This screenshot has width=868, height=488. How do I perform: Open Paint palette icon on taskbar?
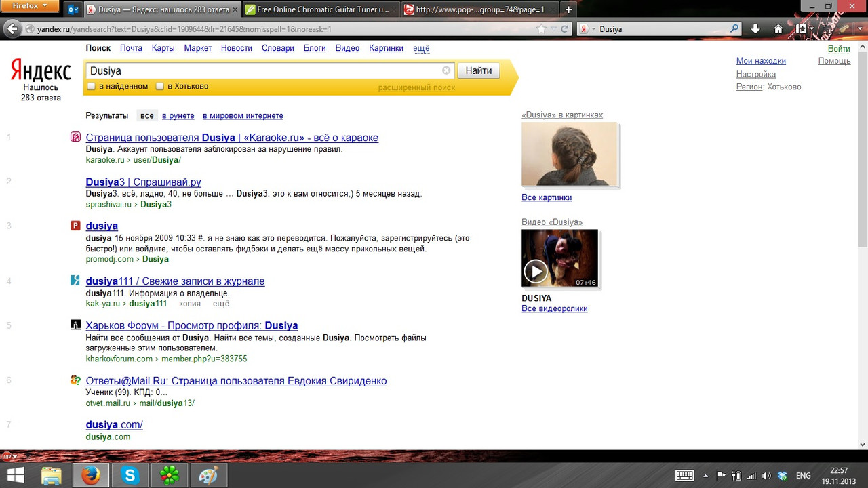208,475
